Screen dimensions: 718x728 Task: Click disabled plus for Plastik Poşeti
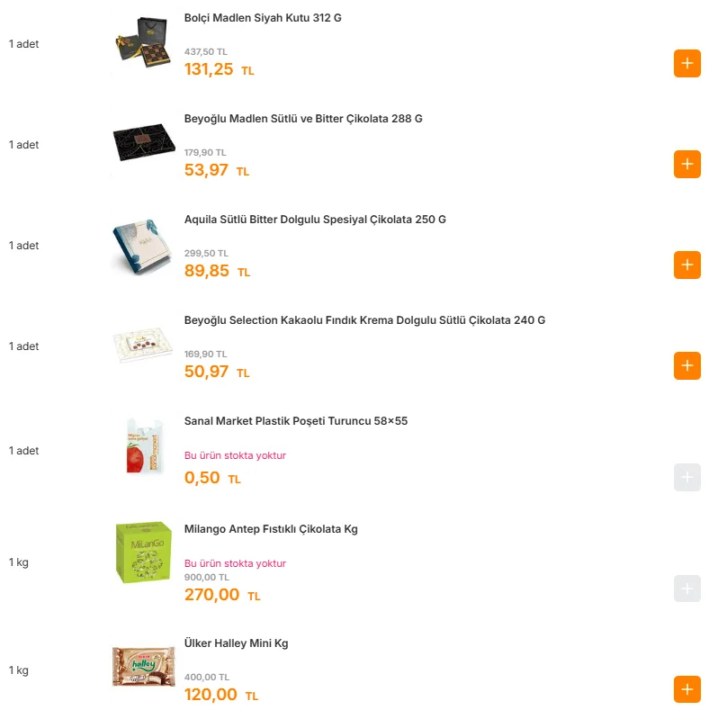[687, 478]
